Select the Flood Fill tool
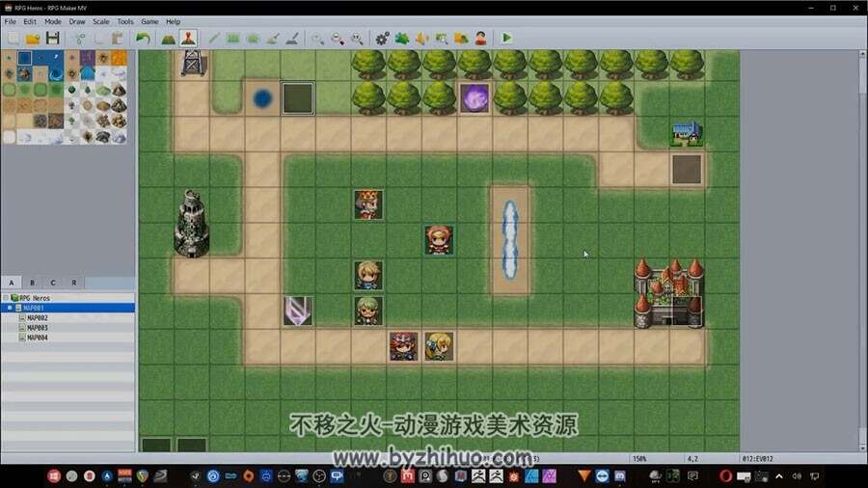The image size is (868, 488). pyautogui.click(x=272, y=39)
